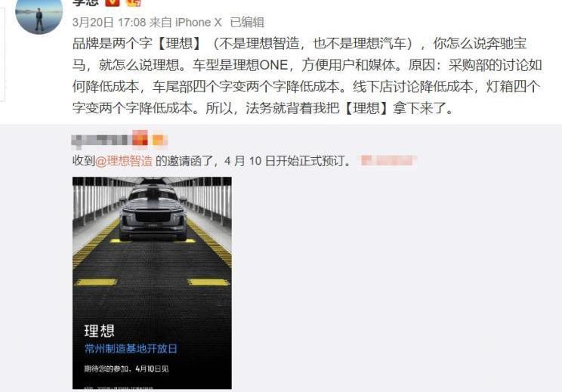Open the blurred pink link after 正式预订
This screenshot has height=392, width=562.
coord(388,161)
